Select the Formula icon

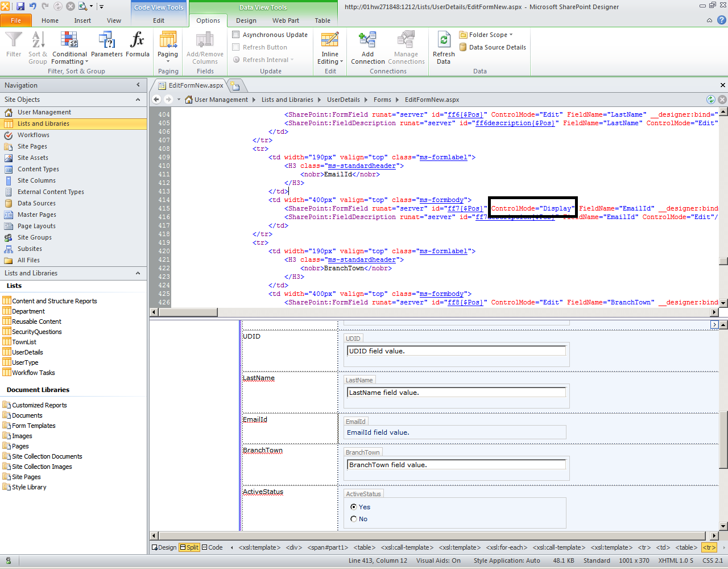point(137,46)
